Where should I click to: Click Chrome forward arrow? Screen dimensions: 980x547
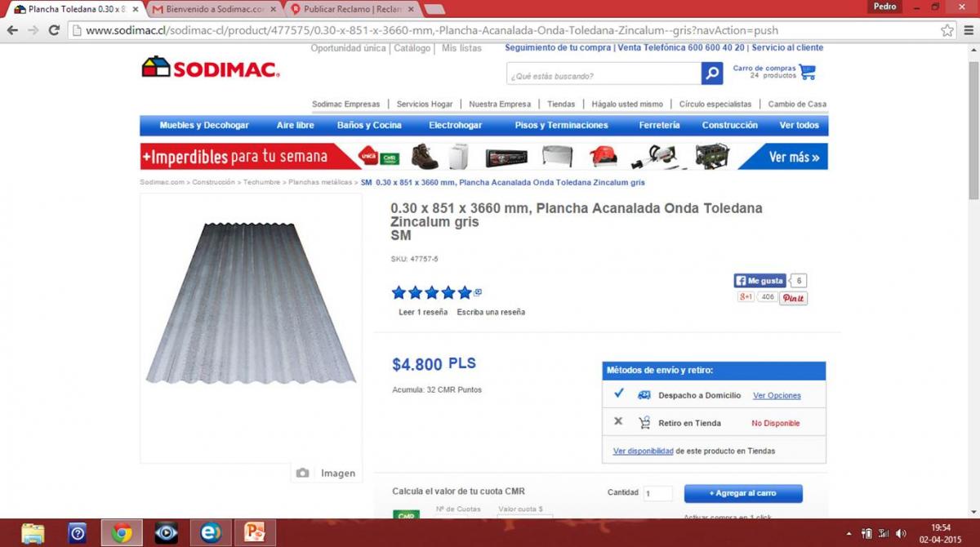click(x=33, y=30)
